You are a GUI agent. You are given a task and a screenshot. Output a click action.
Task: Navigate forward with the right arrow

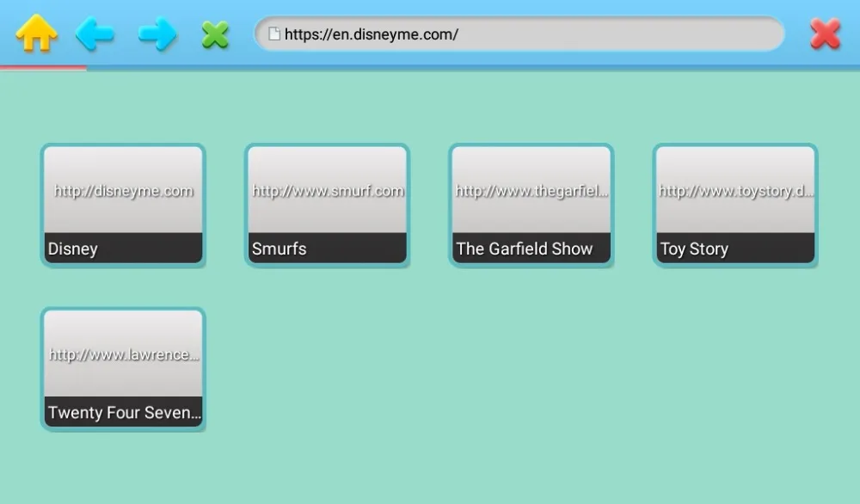point(157,34)
